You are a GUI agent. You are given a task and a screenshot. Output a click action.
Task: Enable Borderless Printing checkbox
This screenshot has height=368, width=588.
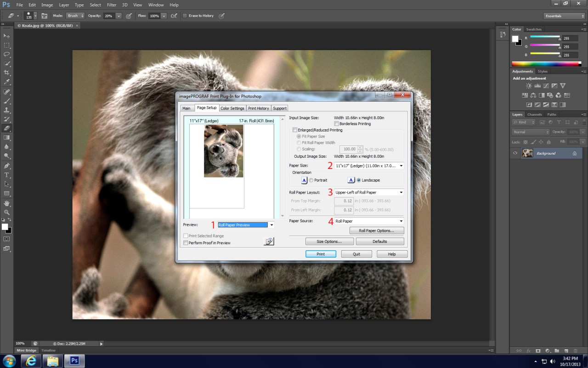click(x=337, y=124)
